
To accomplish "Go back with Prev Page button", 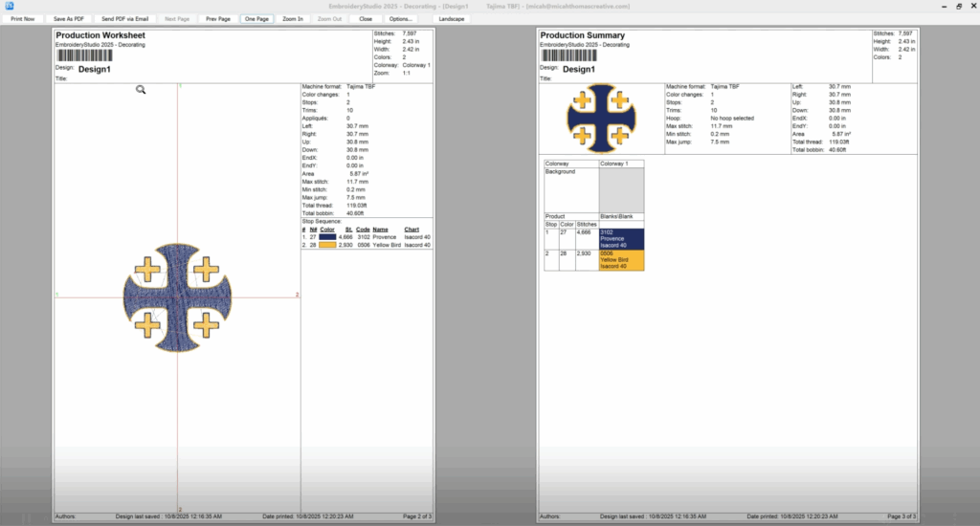I will [x=218, y=18].
